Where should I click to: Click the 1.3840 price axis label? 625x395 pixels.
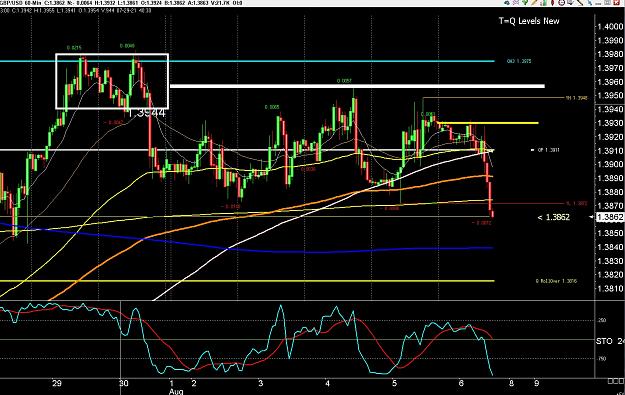[x=610, y=247]
